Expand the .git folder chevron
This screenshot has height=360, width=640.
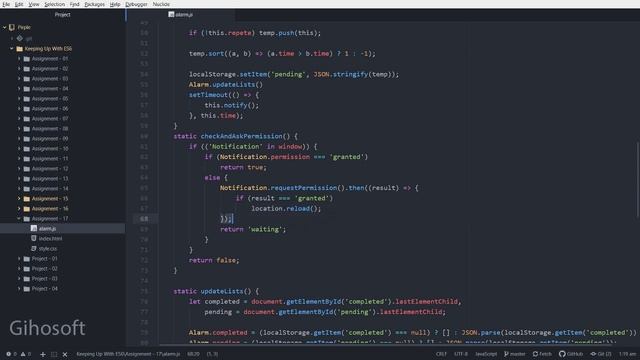(12, 38)
